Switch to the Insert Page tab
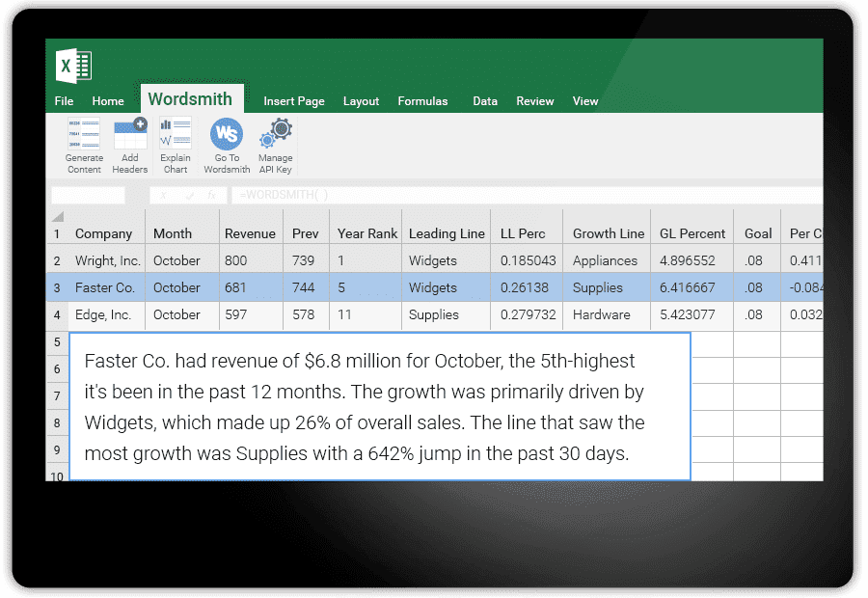Image resolution: width=868 pixels, height=598 pixels. 294,101
